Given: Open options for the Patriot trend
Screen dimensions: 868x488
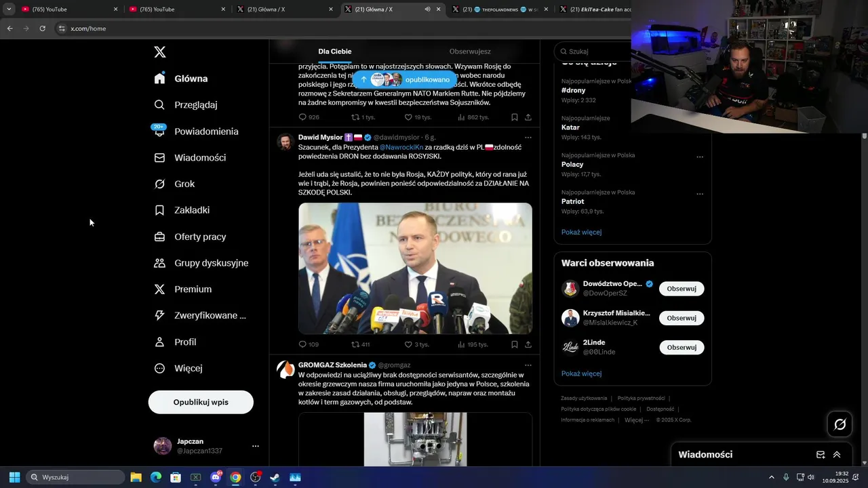Looking at the screenshot, I should [x=700, y=195].
